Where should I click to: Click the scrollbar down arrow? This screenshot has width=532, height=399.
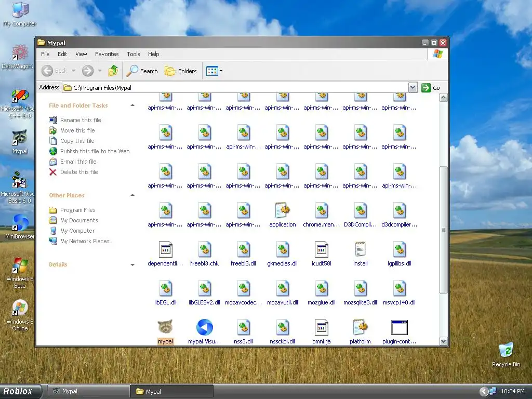[444, 341]
